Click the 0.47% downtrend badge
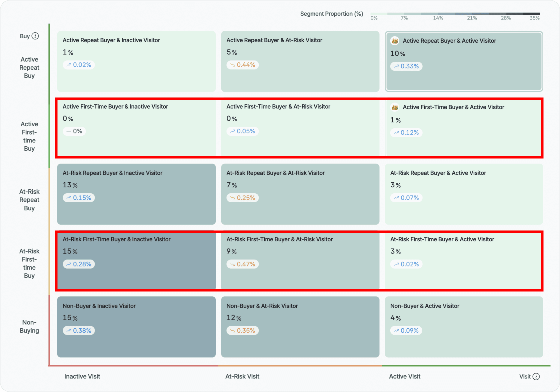 click(x=242, y=264)
